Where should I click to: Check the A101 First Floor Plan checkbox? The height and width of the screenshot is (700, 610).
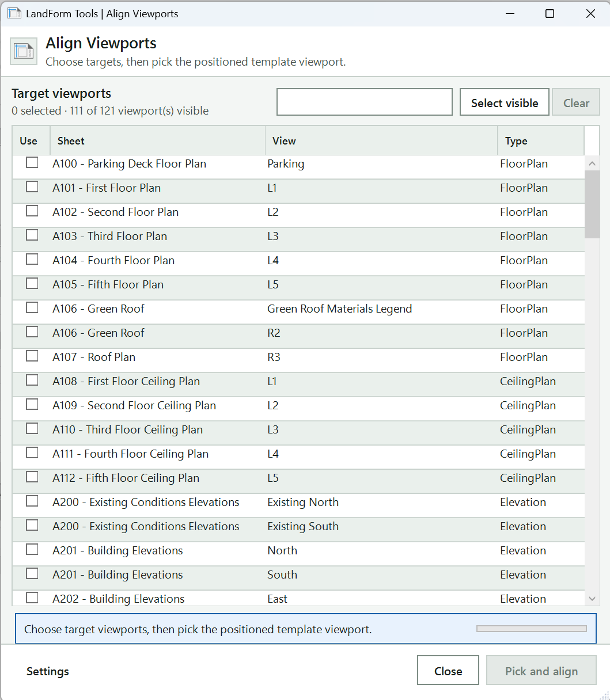(32, 187)
